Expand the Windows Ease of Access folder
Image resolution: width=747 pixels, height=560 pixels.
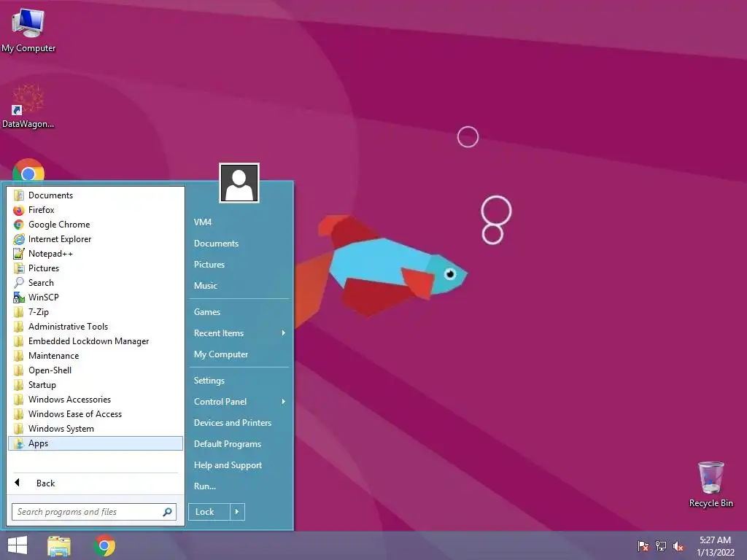pyautogui.click(x=96, y=414)
